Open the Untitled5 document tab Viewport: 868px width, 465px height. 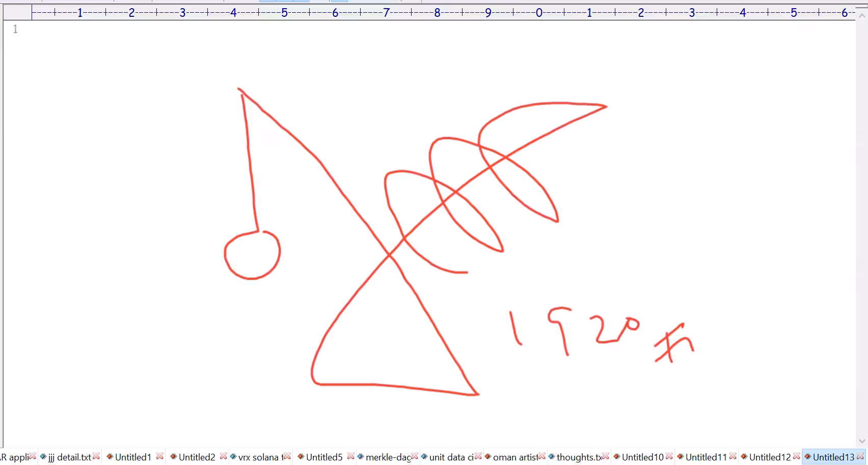click(x=324, y=457)
